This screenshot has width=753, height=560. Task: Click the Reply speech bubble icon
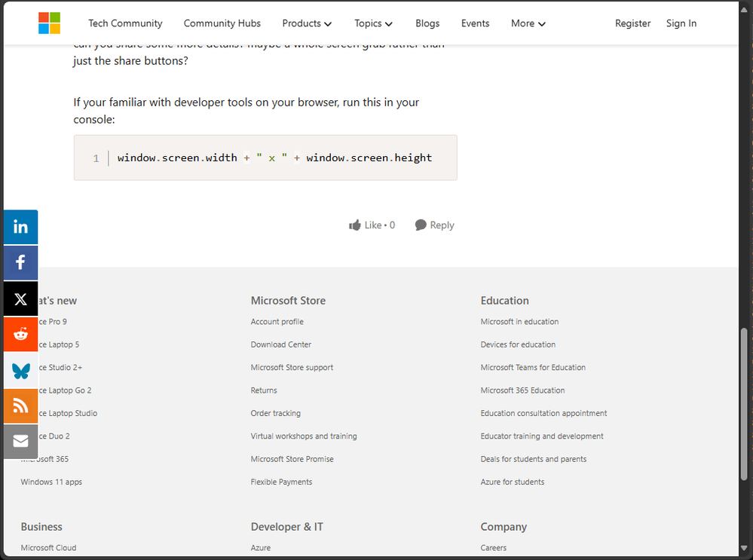point(421,225)
